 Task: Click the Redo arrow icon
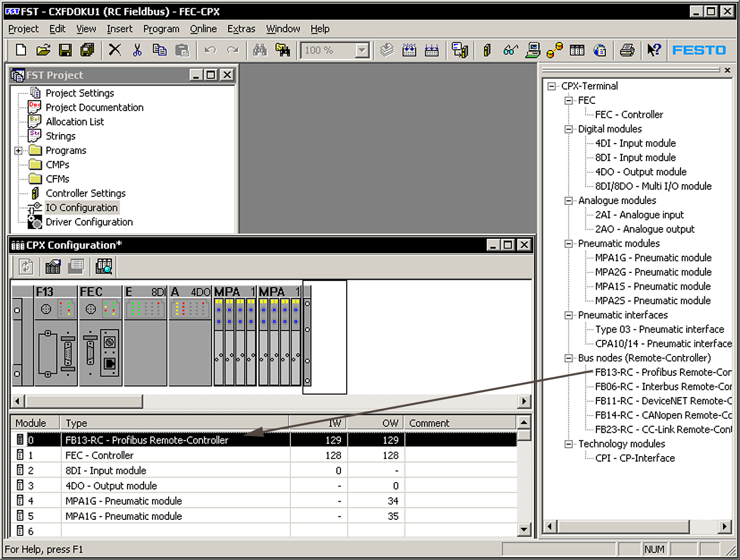point(233,50)
